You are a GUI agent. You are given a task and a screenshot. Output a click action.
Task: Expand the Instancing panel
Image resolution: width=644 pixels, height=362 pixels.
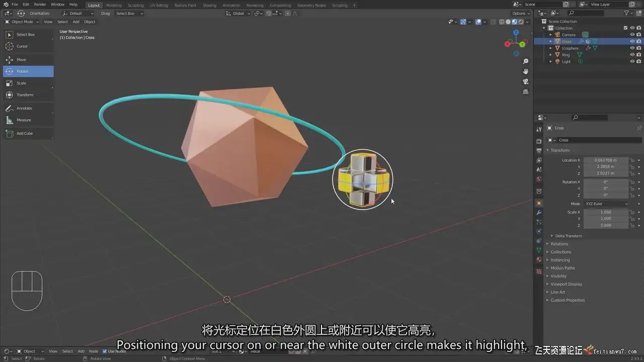[x=560, y=260]
